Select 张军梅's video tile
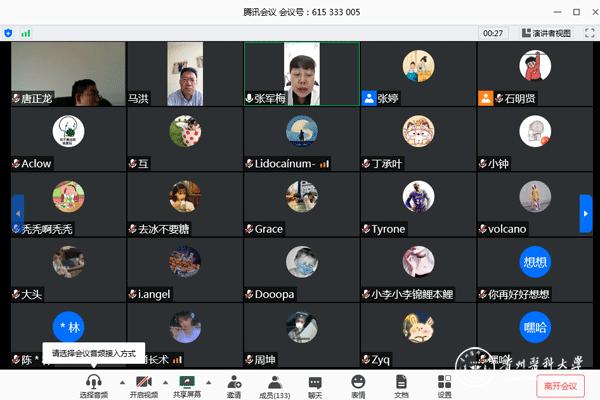 [x=301, y=74]
